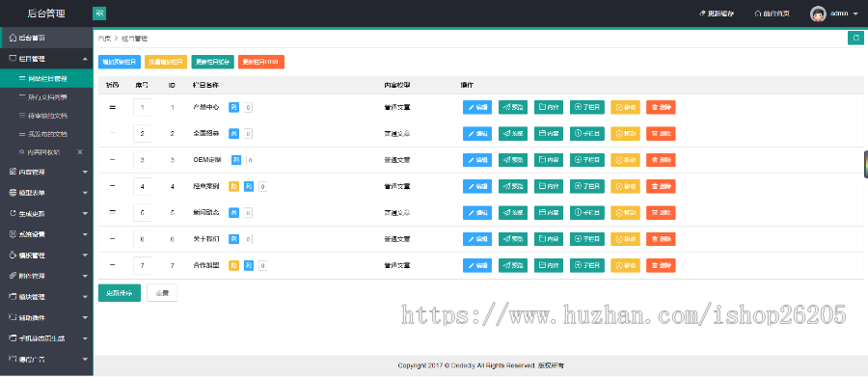
Task: Open 所有文档列表 in the sidebar
Action: pos(46,96)
